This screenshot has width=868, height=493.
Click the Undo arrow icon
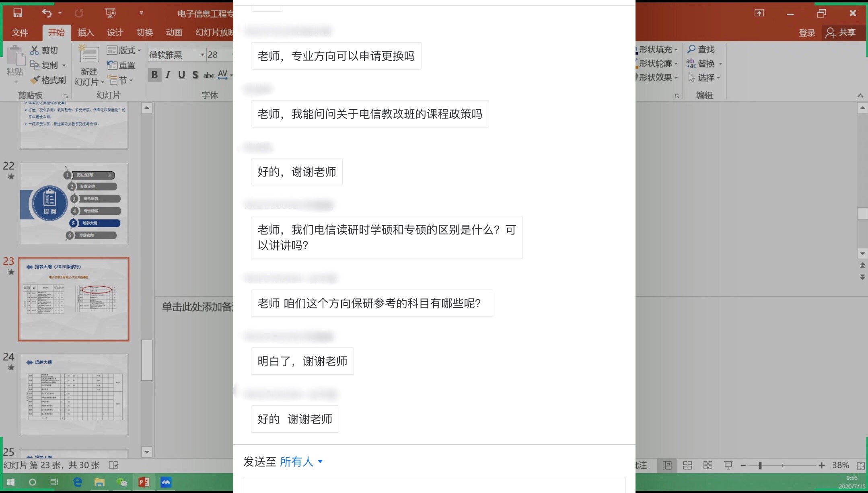point(47,13)
